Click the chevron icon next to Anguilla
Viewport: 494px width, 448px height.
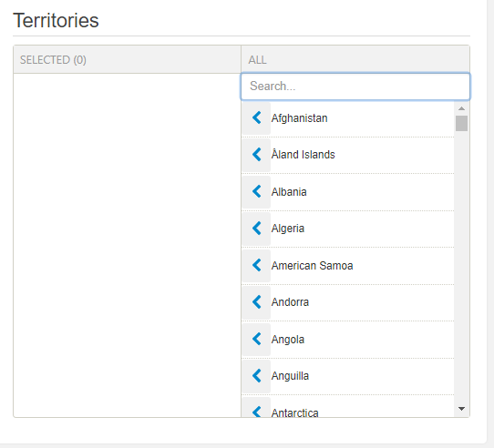[256, 375]
